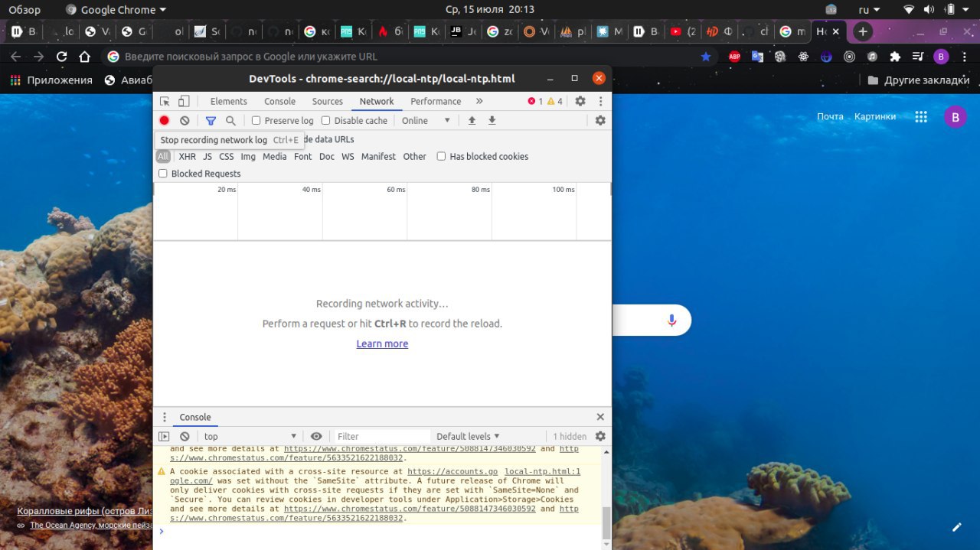The image size is (980, 550).
Task: Open Network panel settings gear
Action: coord(600,121)
